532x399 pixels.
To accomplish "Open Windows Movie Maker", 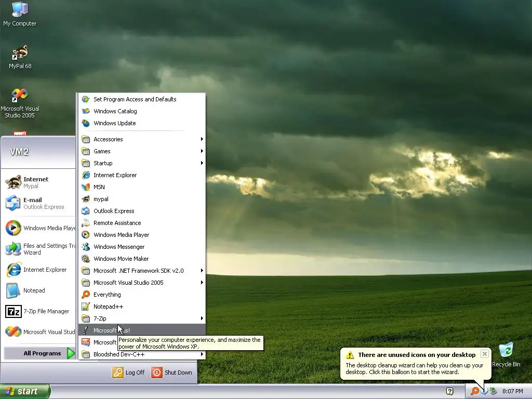I will (142, 259).
